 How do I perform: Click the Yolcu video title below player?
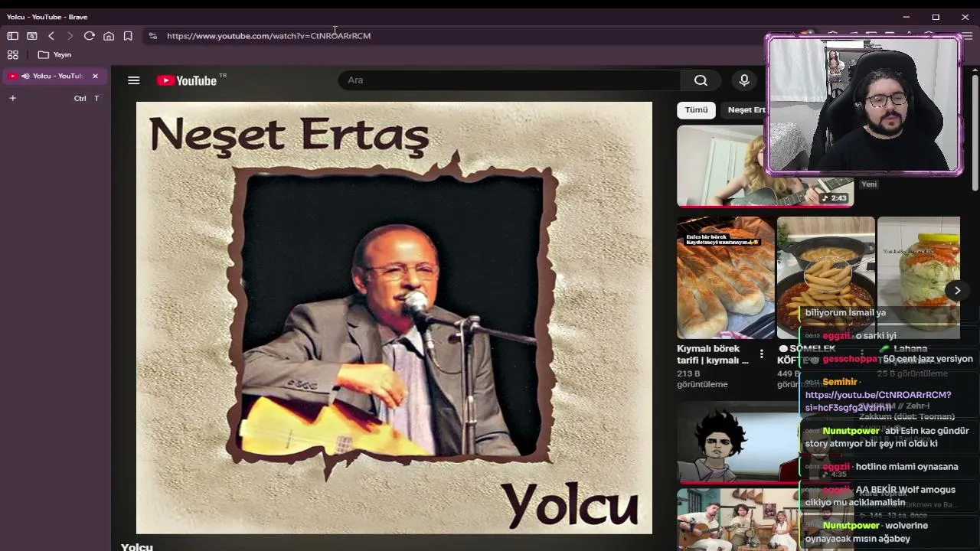137,546
